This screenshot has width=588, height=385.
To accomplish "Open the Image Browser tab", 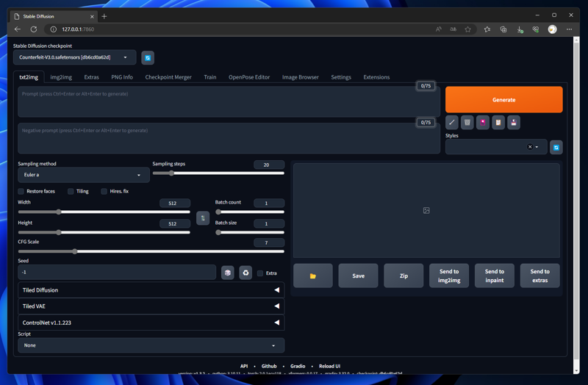I will tap(301, 77).
